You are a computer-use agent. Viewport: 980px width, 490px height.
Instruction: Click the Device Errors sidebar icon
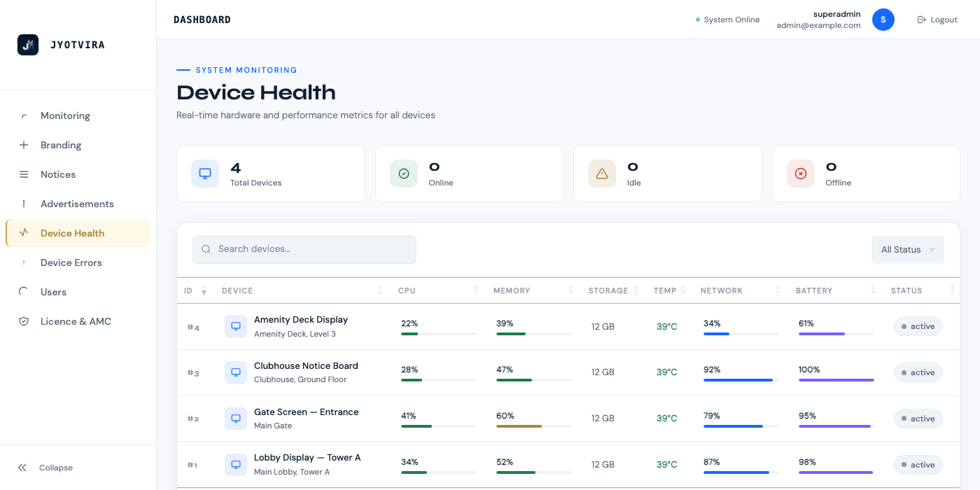[x=24, y=262]
